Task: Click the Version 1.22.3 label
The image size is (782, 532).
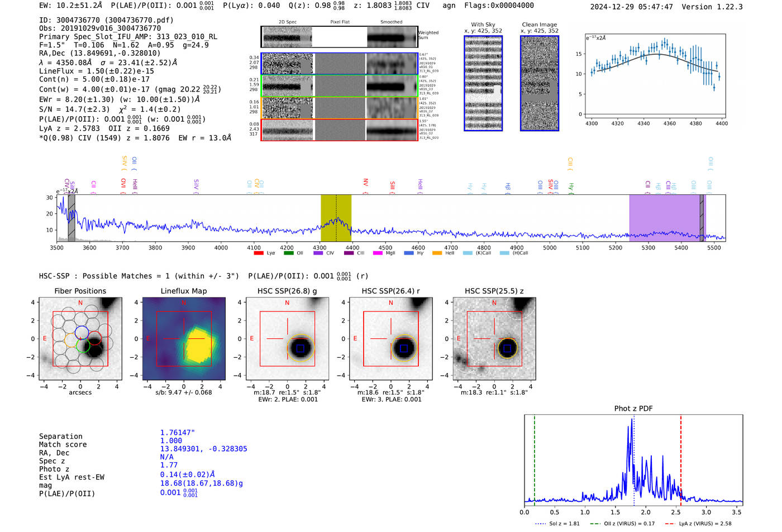Action: click(x=712, y=7)
